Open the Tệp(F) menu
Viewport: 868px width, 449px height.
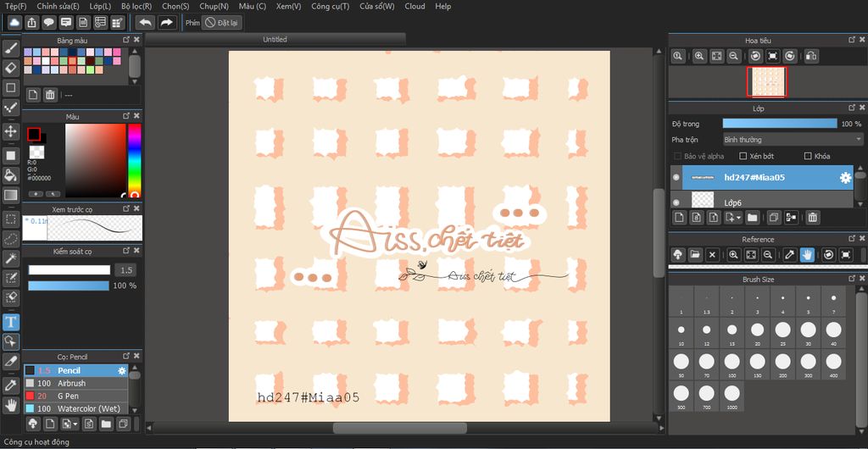(15, 6)
